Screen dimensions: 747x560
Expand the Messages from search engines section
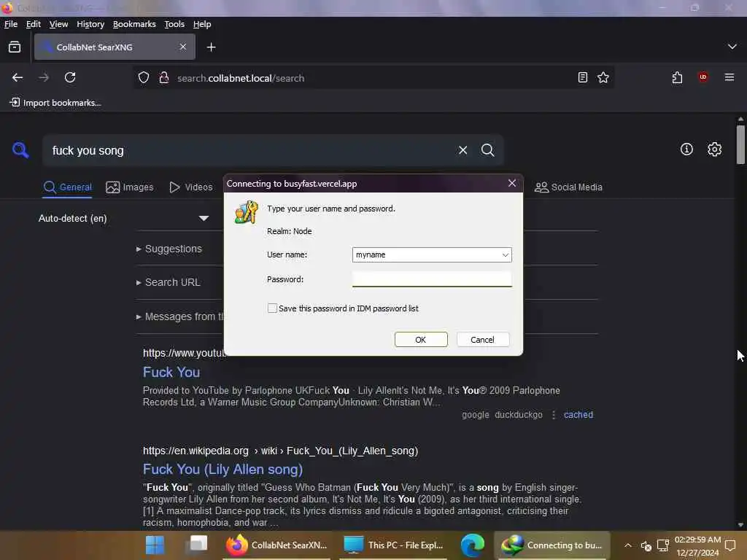[x=180, y=316]
